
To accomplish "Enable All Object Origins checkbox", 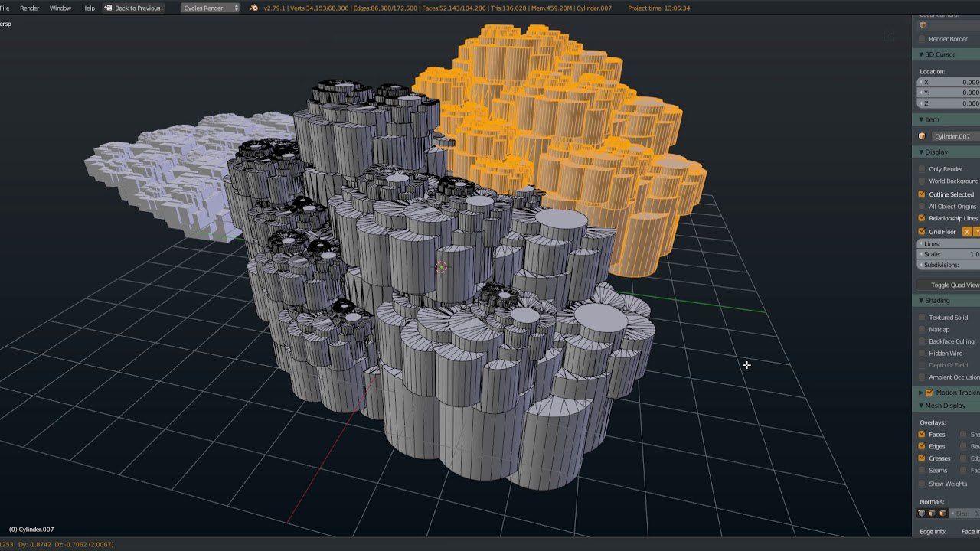I will (922, 207).
